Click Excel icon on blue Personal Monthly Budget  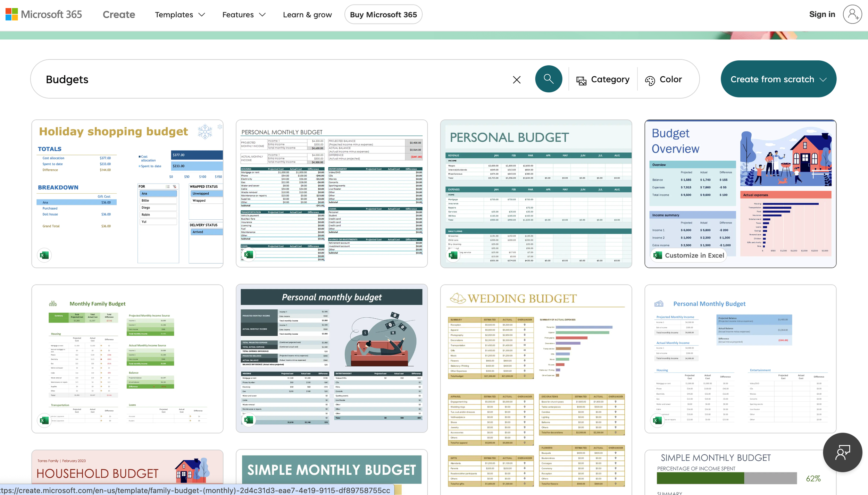657,420
